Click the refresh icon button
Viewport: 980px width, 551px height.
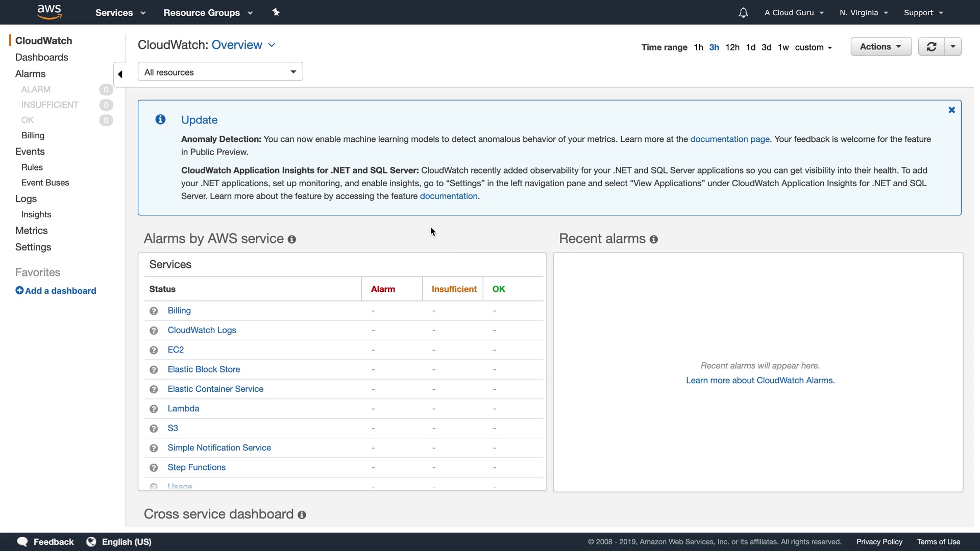(932, 46)
